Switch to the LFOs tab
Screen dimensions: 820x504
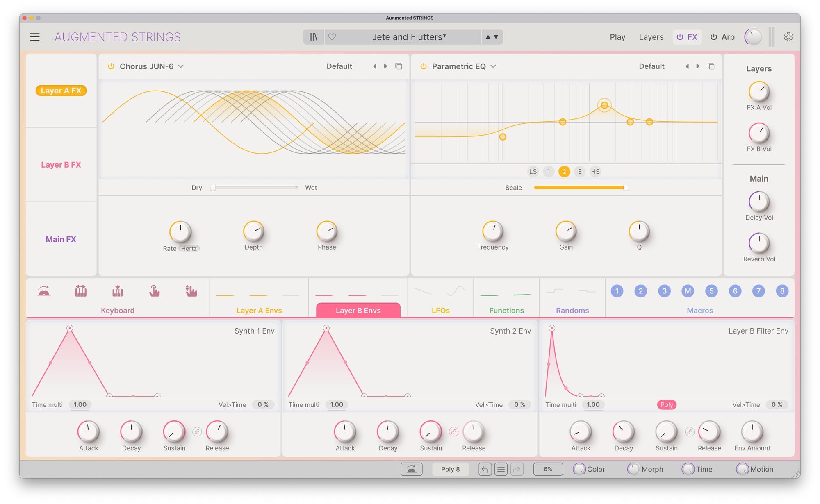pyautogui.click(x=440, y=310)
